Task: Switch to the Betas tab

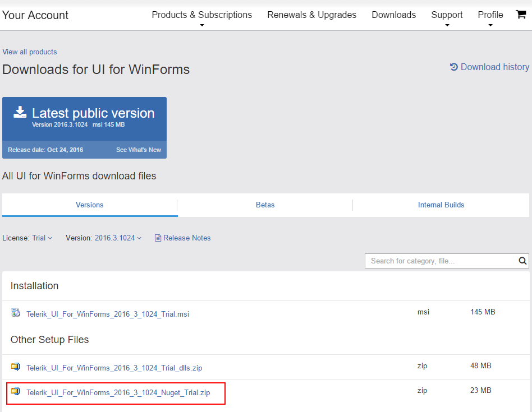Action: pyautogui.click(x=265, y=205)
